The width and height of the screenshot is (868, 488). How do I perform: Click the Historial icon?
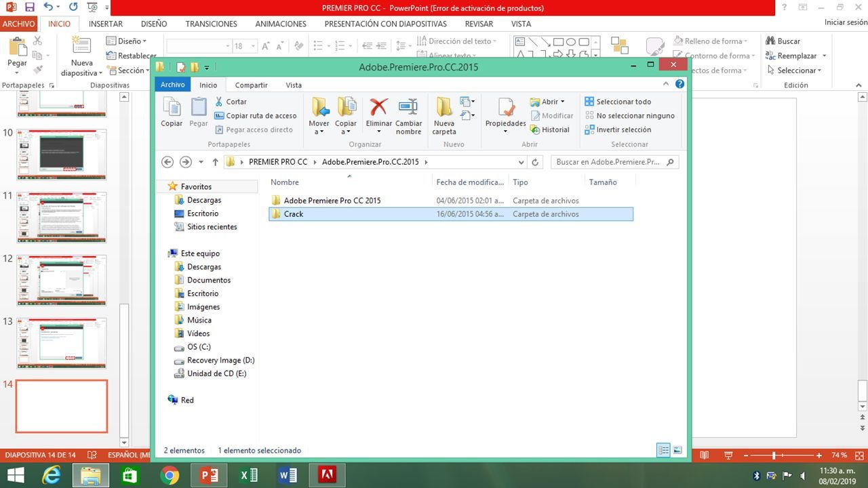535,129
